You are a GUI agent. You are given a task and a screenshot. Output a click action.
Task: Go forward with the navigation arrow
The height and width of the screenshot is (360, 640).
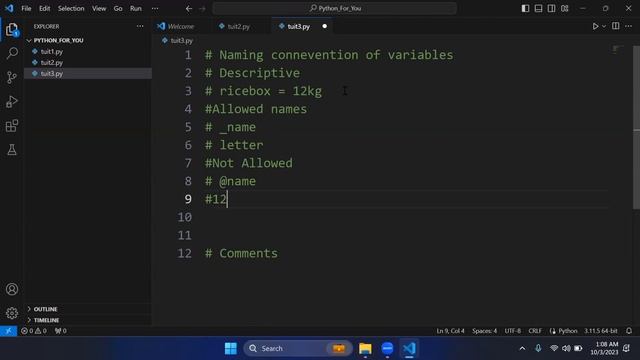(202, 8)
